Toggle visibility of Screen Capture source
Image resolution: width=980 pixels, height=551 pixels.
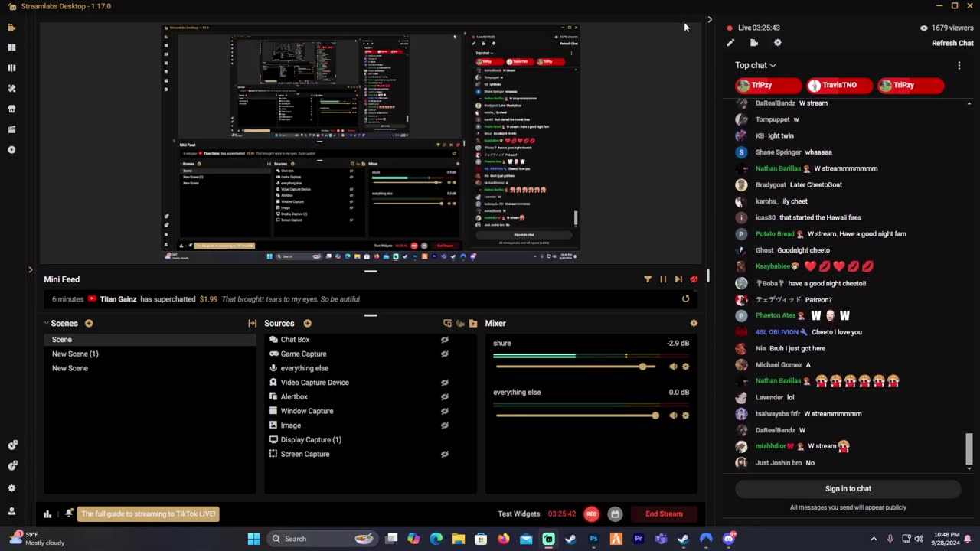pyautogui.click(x=444, y=455)
